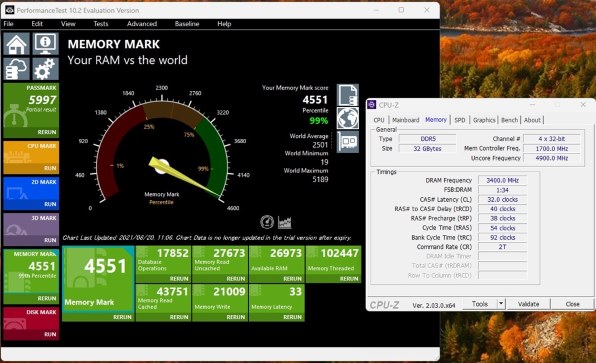596x363 pixels.
Task: Click the PerformanceTest title bar app icon
Action: 9,10
